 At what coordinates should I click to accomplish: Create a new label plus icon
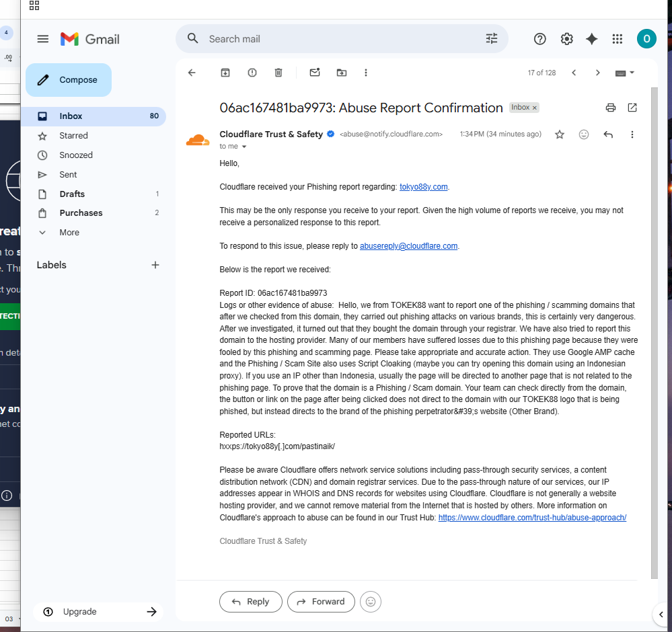click(155, 265)
